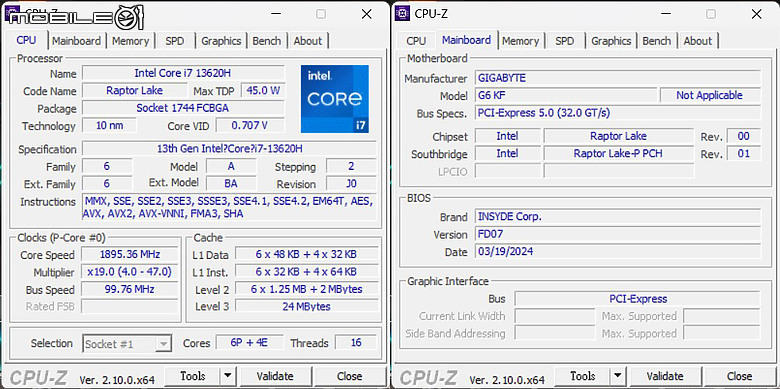Switch to the Memory tab in the left window
780x389 pixels.
click(x=130, y=41)
